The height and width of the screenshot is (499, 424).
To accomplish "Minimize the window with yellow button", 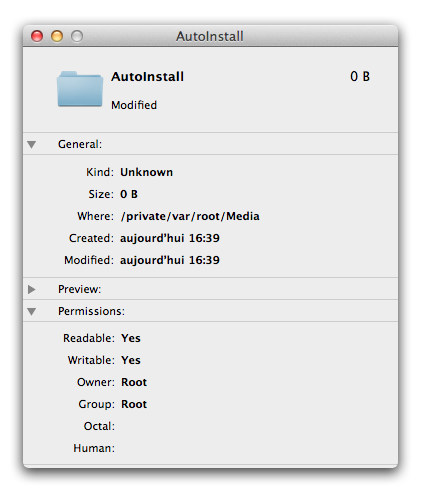I will click(x=57, y=36).
